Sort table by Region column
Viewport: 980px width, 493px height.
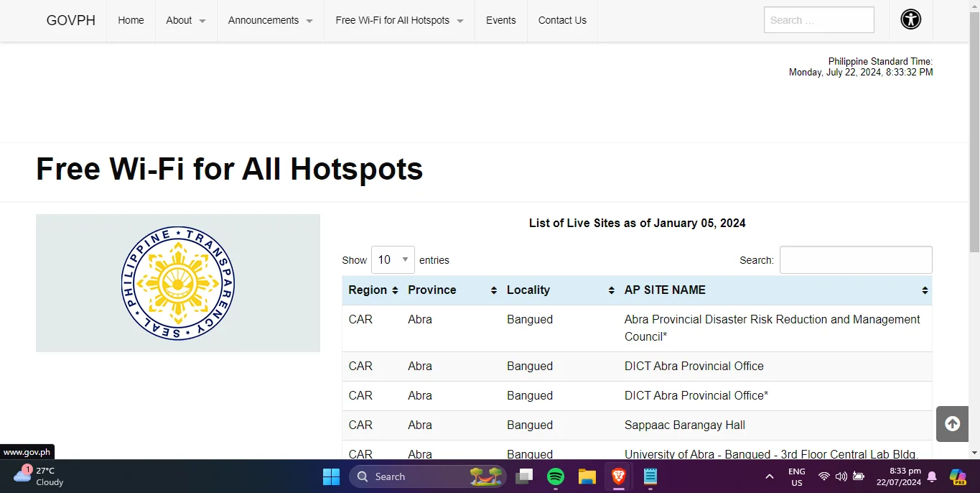373,290
